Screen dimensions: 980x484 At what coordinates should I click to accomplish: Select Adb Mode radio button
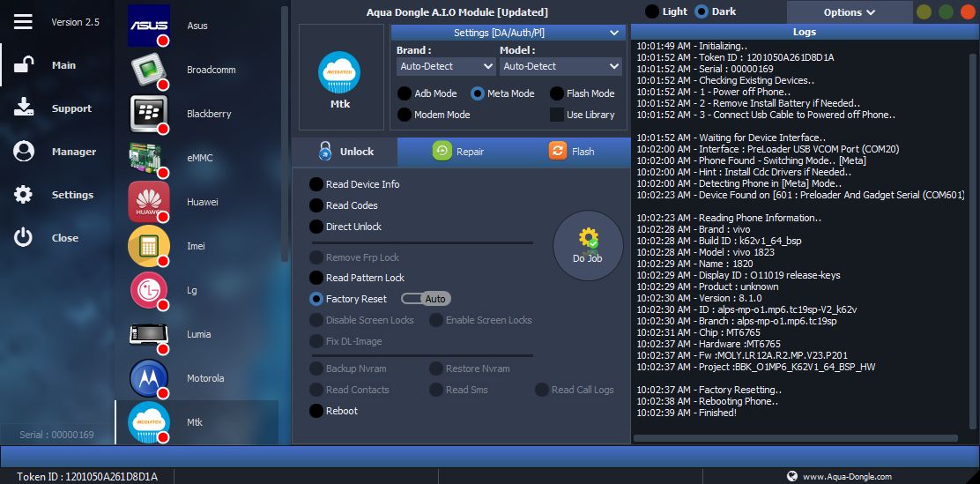(x=405, y=93)
